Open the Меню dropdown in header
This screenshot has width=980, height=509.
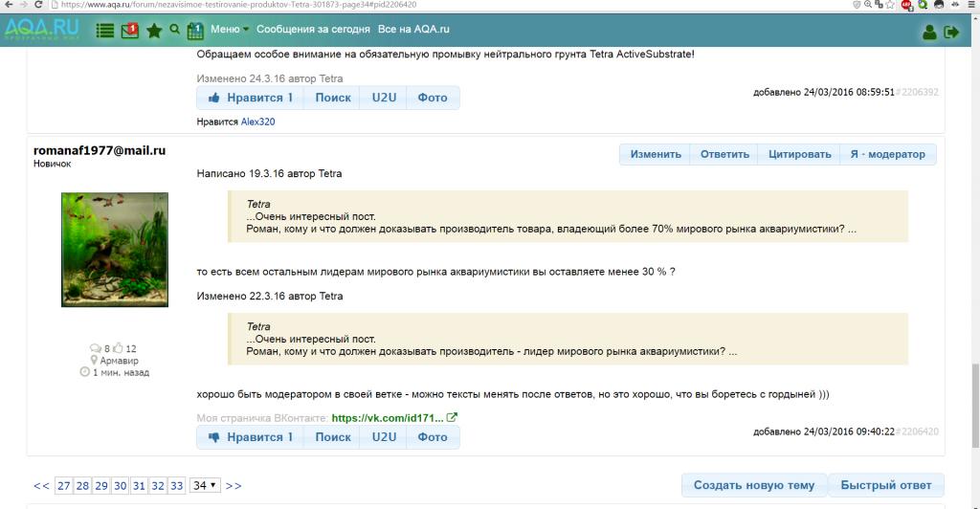point(230,29)
